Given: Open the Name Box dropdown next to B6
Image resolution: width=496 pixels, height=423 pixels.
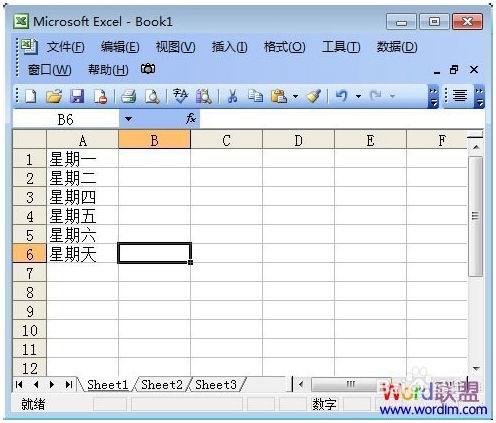Looking at the screenshot, I should 128,119.
